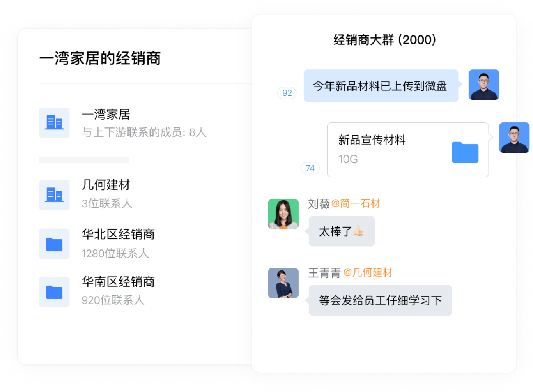
Task: Open the 华南区经销商 folder icon
Action: [54, 292]
